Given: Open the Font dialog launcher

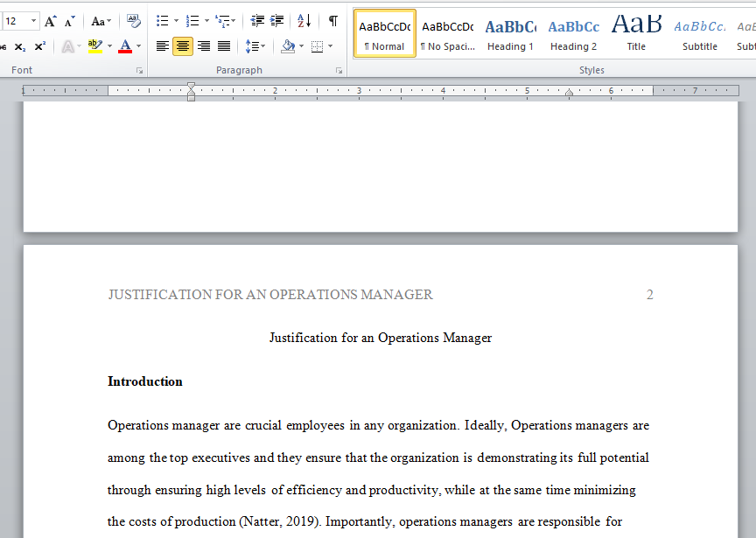Looking at the screenshot, I should 140,71.
